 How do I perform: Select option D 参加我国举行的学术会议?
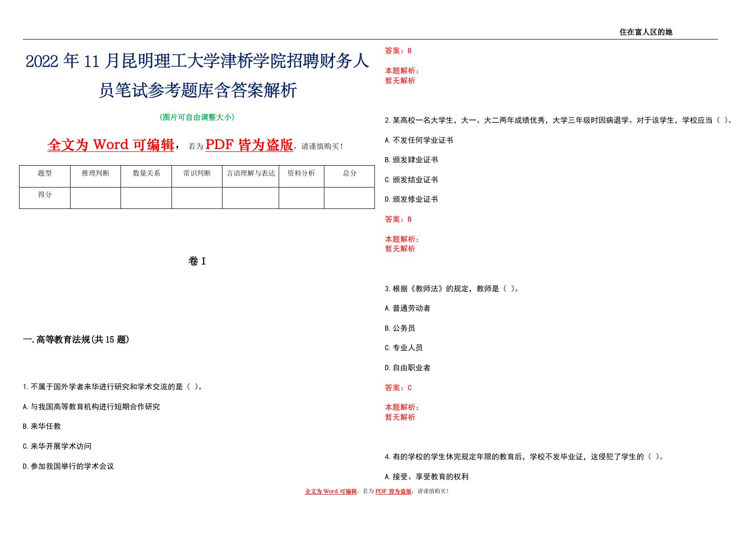[x=69, y=466]
